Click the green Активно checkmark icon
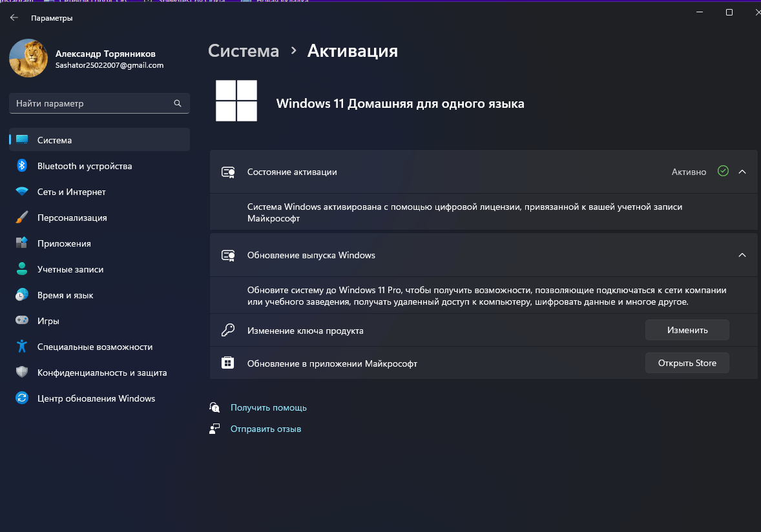The image size is (761, 532). pos(723,171)
